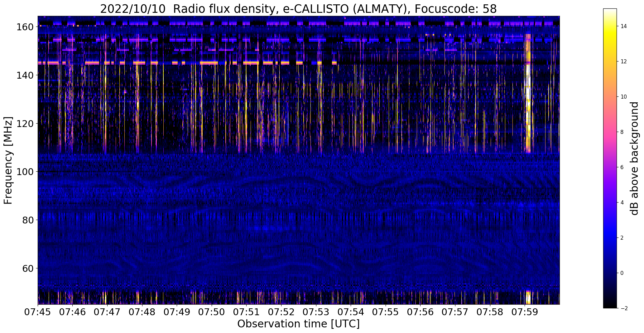Click the colorbar tick label −2
644x333 pixels.
point(624,308)
